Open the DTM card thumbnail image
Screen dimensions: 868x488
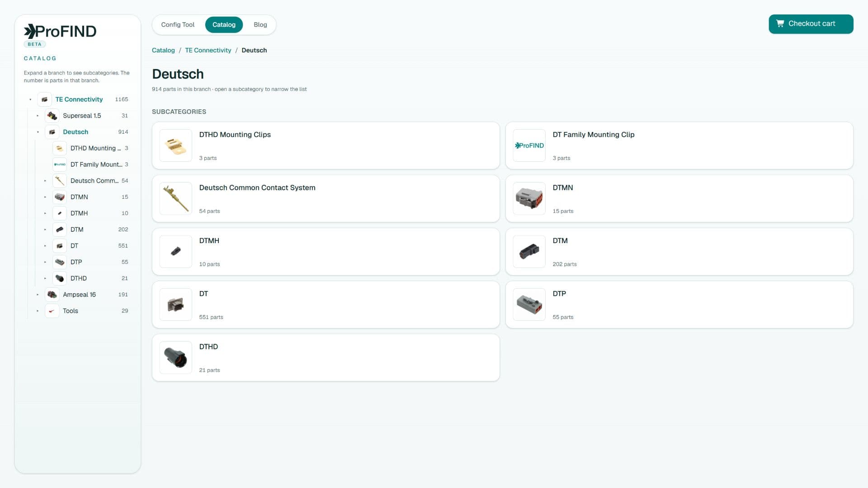click(x=529, y=252)
